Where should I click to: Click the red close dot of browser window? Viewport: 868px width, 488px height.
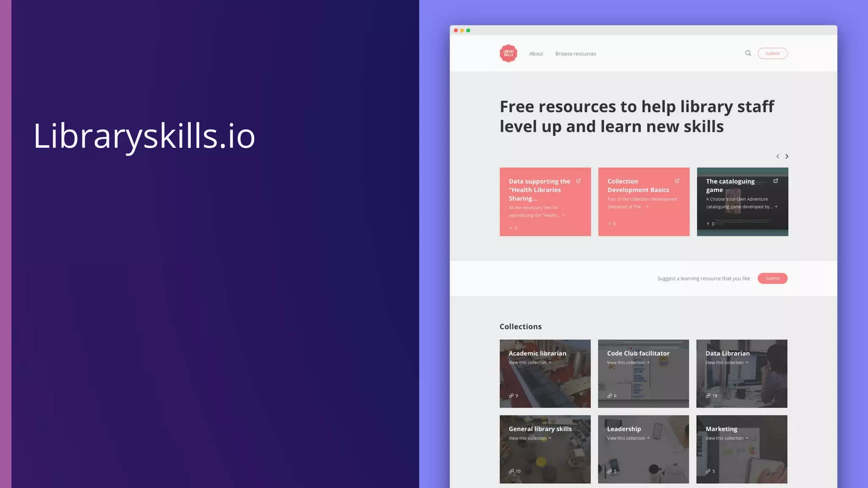coord(456,30)
